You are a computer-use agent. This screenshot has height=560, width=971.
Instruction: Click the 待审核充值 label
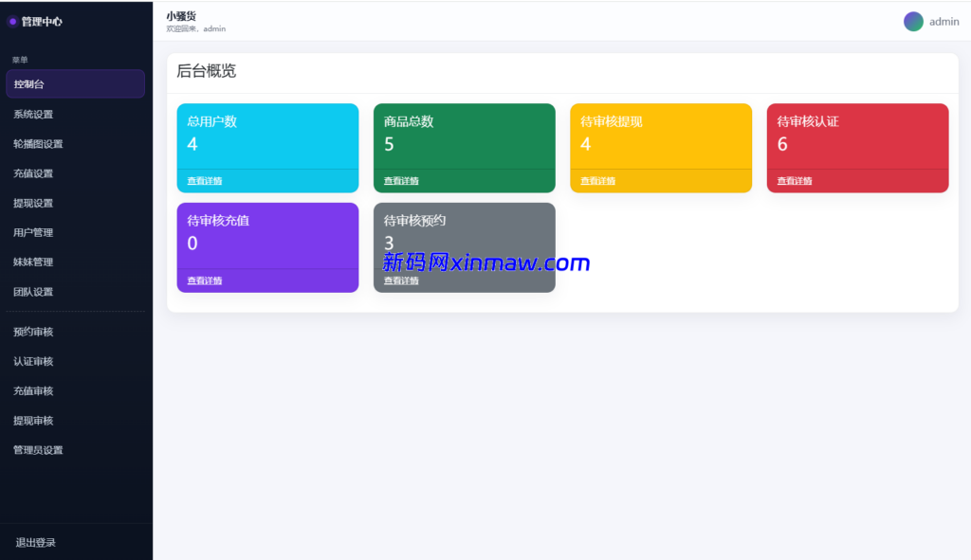[218, 221]
